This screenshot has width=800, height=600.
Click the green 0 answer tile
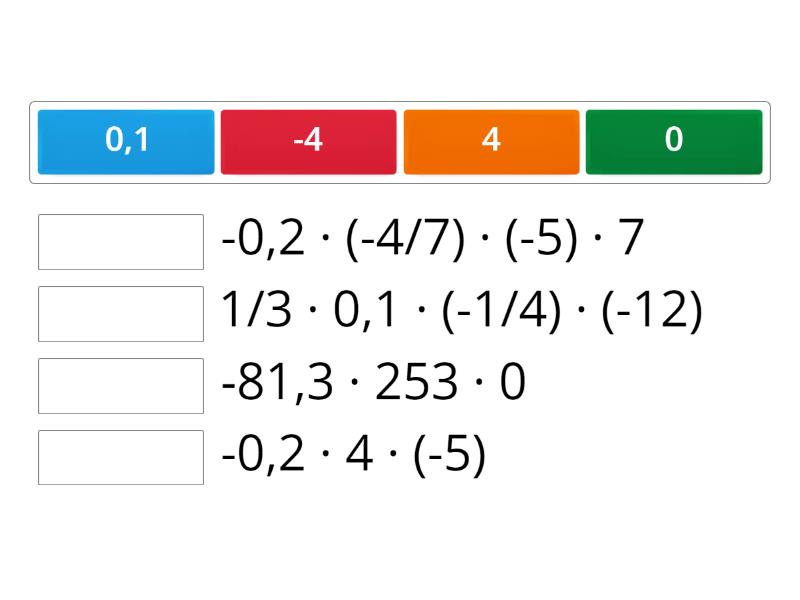[674, 141]
